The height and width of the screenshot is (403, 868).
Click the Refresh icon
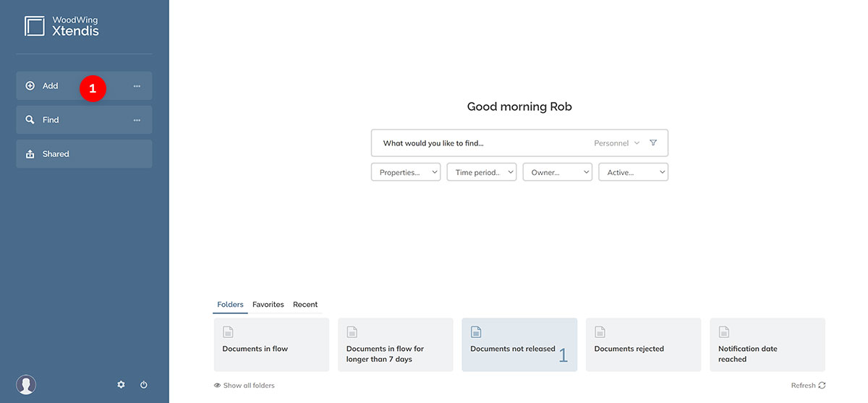(x=822, y=386)
